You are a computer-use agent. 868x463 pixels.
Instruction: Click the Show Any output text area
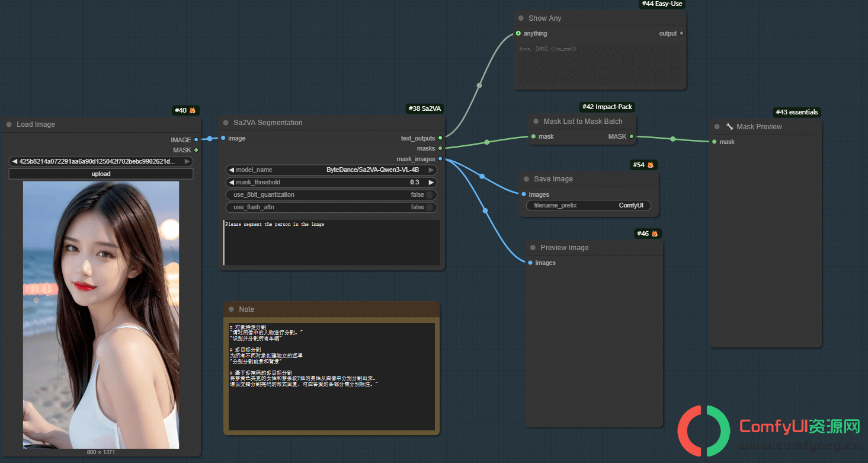point(600,64)
